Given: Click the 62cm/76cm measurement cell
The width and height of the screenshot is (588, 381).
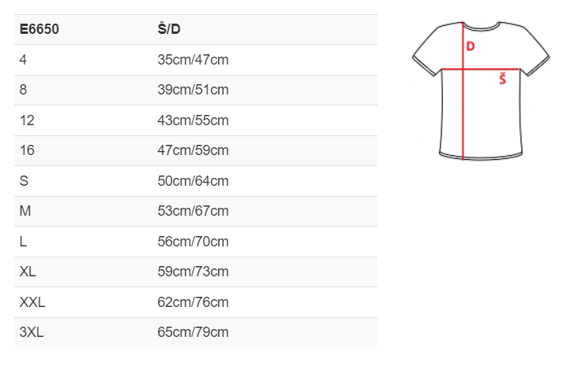Looking at the screenshot, I should coord(193,302).
